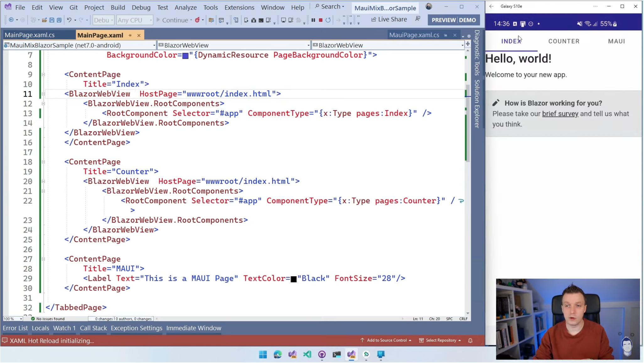Open the brief survey link

[x=560, y=114]
